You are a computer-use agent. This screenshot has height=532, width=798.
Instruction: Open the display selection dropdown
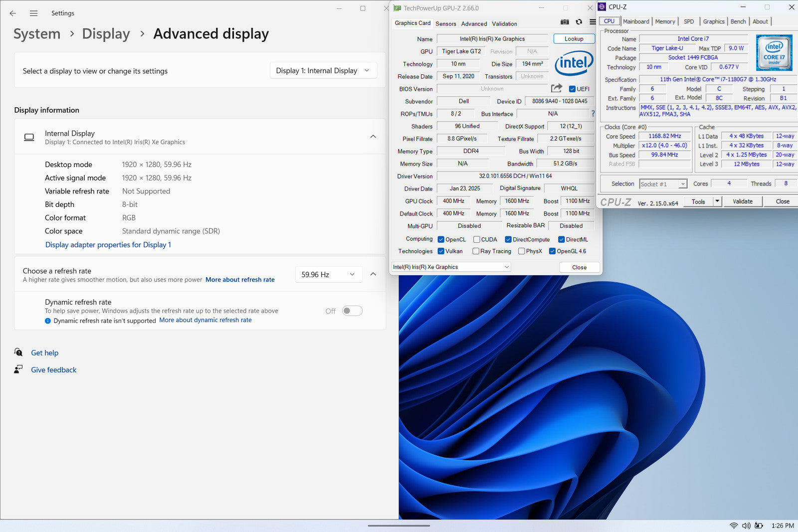pyautogui.click(x=323, y=71)
